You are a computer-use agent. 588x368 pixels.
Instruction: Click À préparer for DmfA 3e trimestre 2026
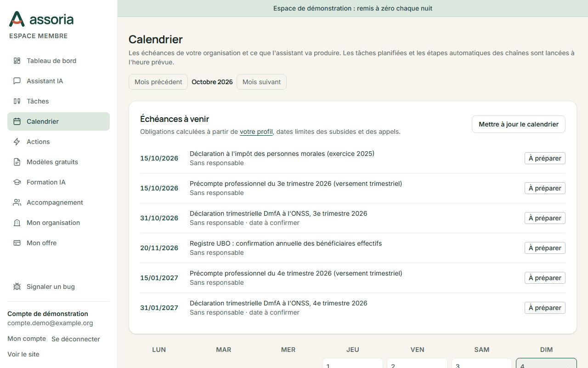pyautogui.click(x=545, y=218)
